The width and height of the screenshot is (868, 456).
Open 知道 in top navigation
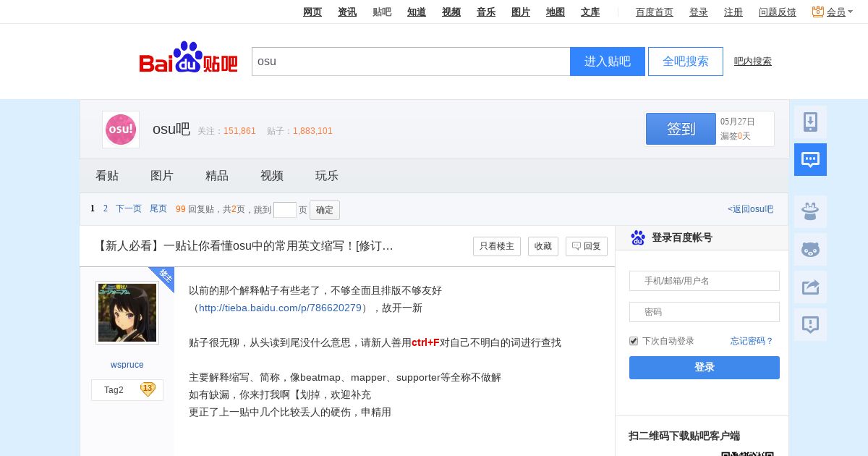tap(417, 12)
